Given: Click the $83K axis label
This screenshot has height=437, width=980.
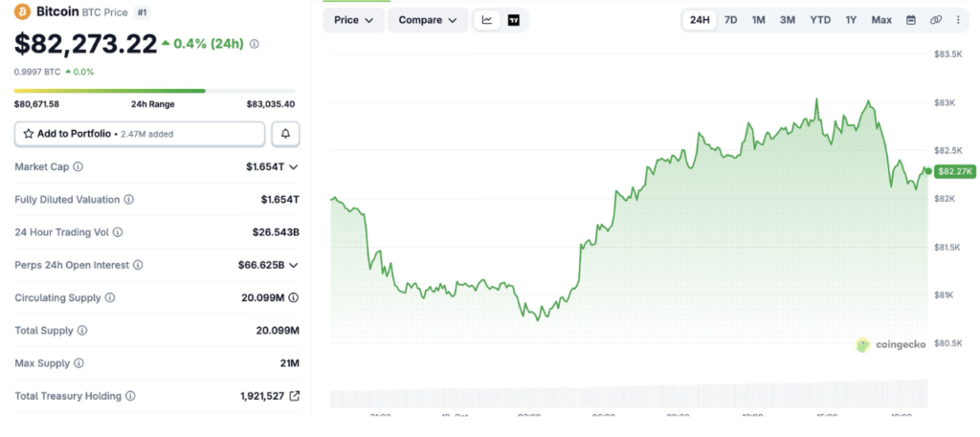Looking at the screenshot, I should click(945, 102).
